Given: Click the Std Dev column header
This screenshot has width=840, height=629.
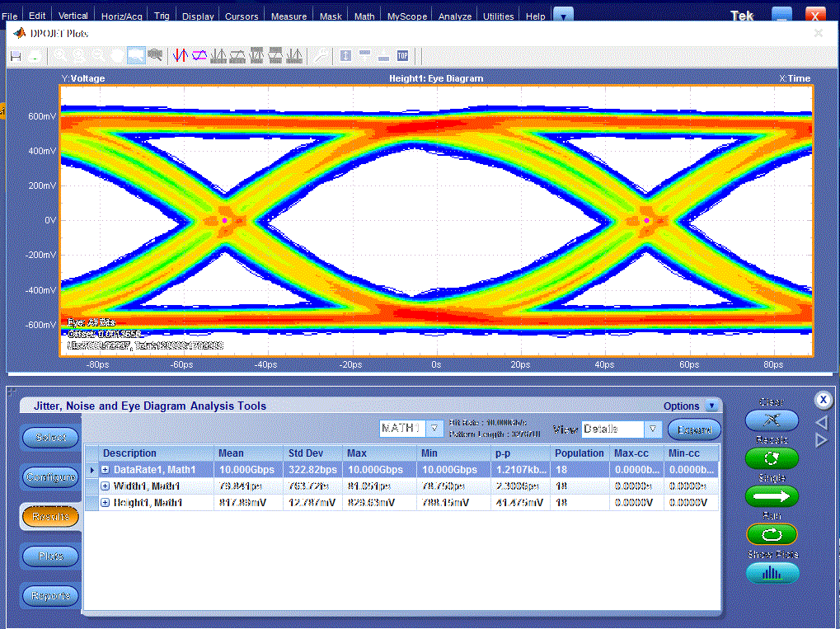Looking at the screenshot, I should point(313,453).
